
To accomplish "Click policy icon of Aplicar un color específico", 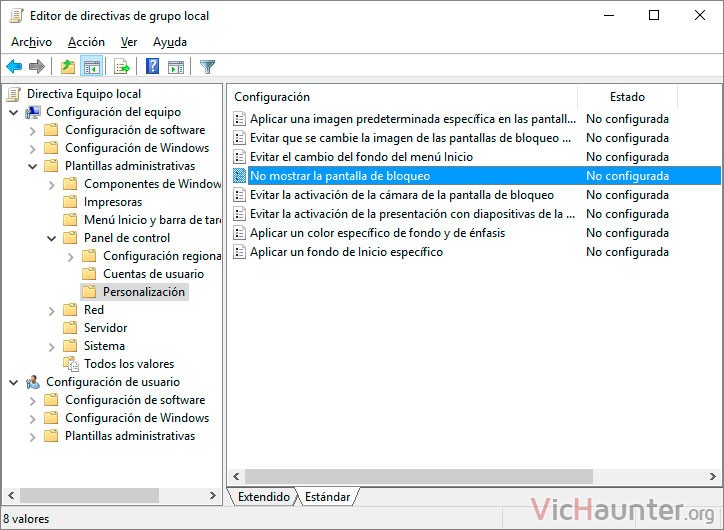I will (239, 233).
